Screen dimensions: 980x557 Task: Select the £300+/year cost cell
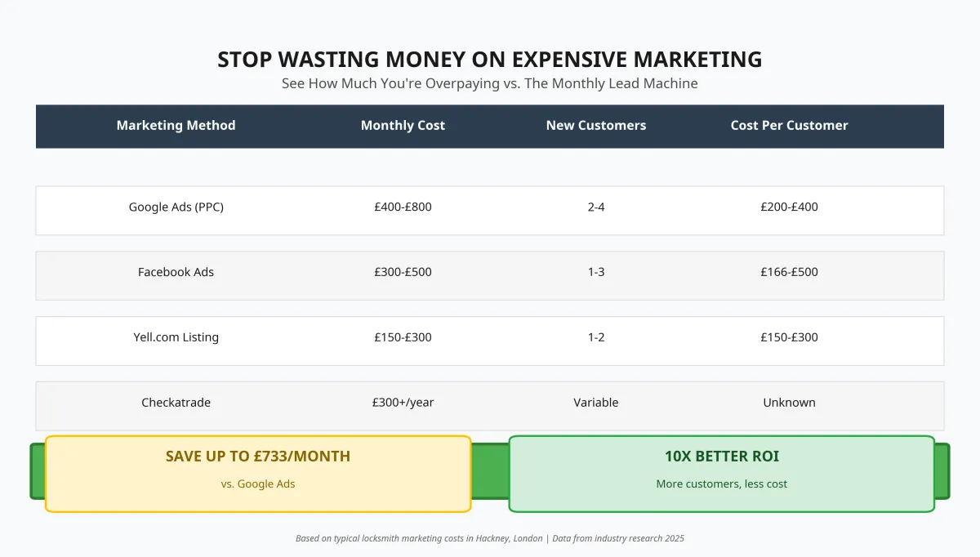coord(403,403)
